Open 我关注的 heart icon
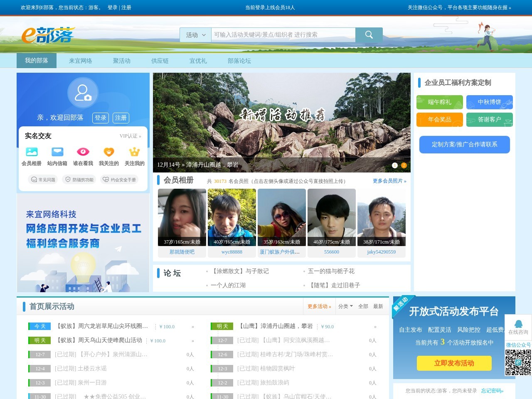Screen dimensions: 532x399 (x=109, y=152)
